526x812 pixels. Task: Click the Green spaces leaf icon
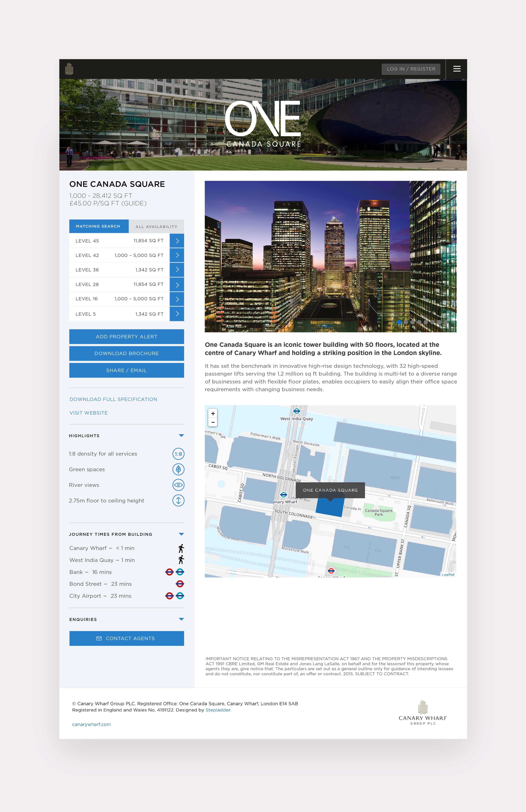178,469
